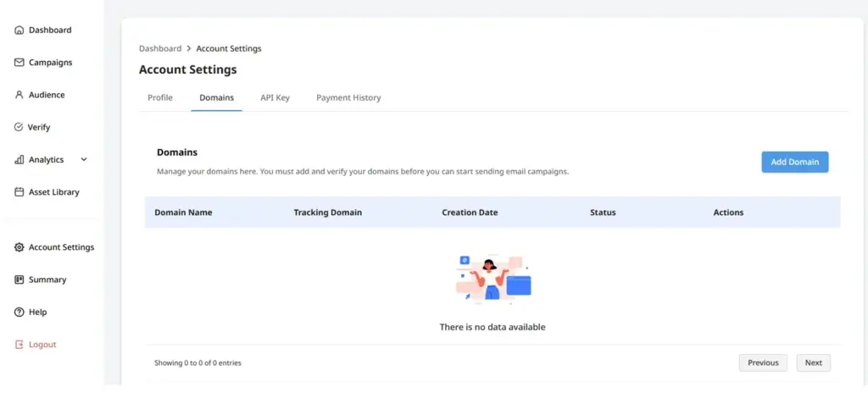
Task: Click the Account Settings gear icon
Action: pos(19,247)
